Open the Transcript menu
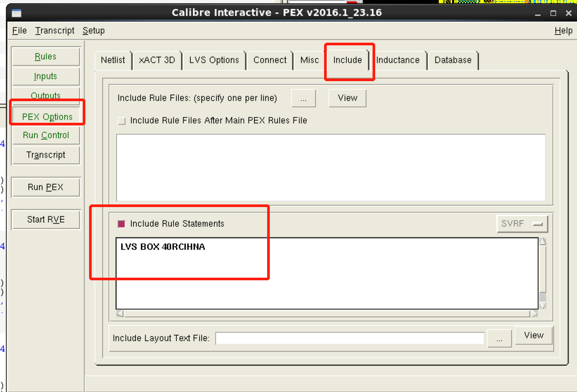This screenshot has height=392, width=577. pos(55,31)
